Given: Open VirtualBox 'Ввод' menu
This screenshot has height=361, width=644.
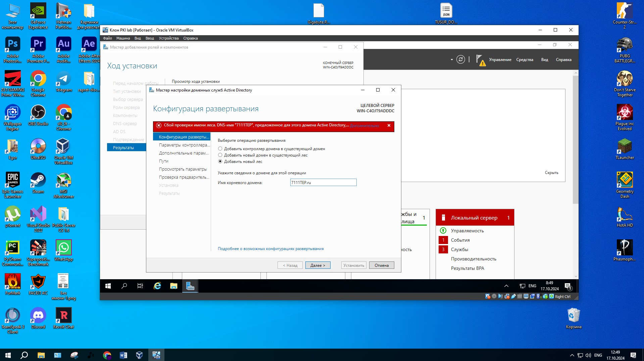Looking at the screenshot, I should [x=150, y=38].
